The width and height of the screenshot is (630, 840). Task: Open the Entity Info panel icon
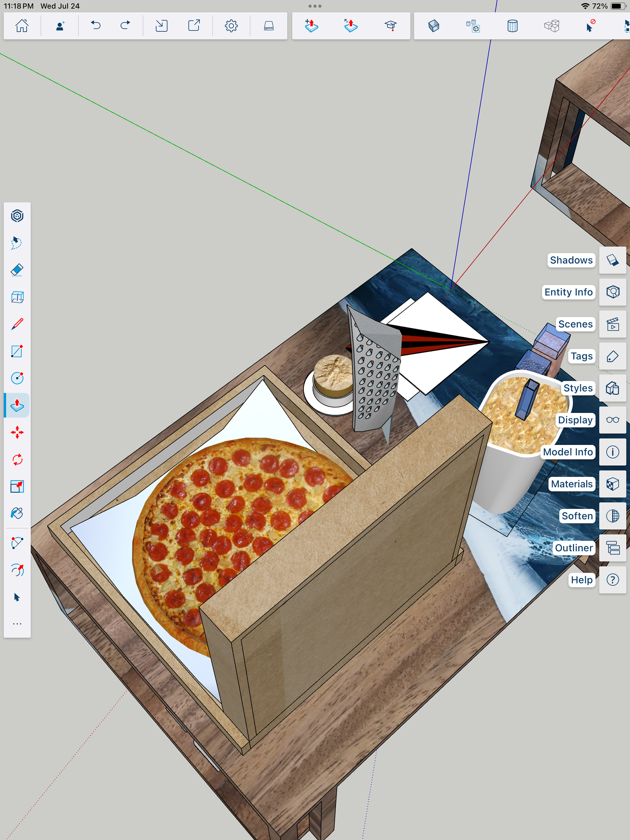tap(613, 292)
